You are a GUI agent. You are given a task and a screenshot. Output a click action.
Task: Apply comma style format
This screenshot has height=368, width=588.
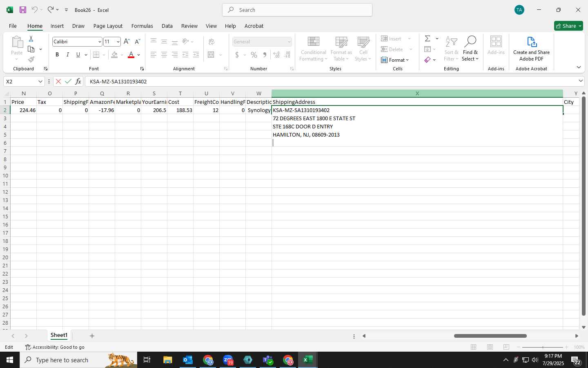point(265,55)
